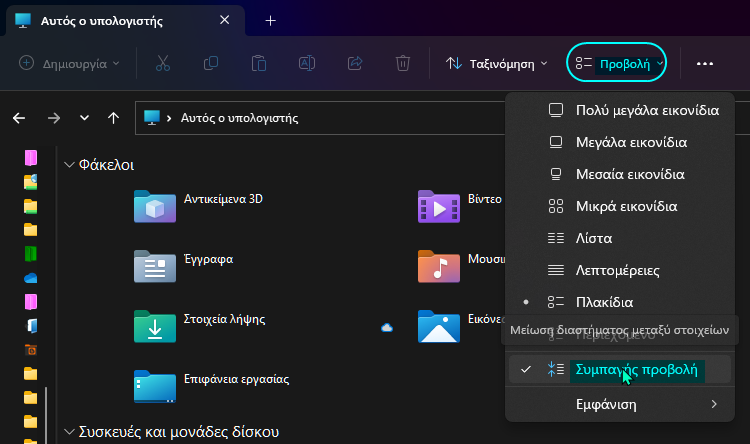Click the Paste clipboard icon

pos(259,63)
